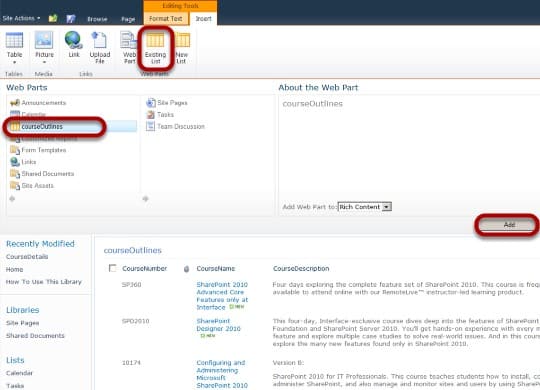
Task: Click the Site Assets folder icon
Action: pyautogui.click(x=15, y=186)
